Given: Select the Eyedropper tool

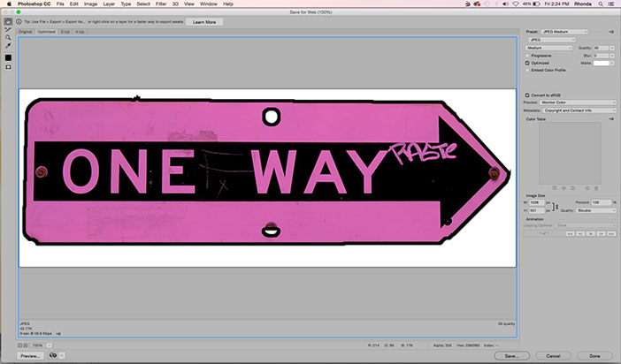Looking at the screenshot, I should coord(8,46).
